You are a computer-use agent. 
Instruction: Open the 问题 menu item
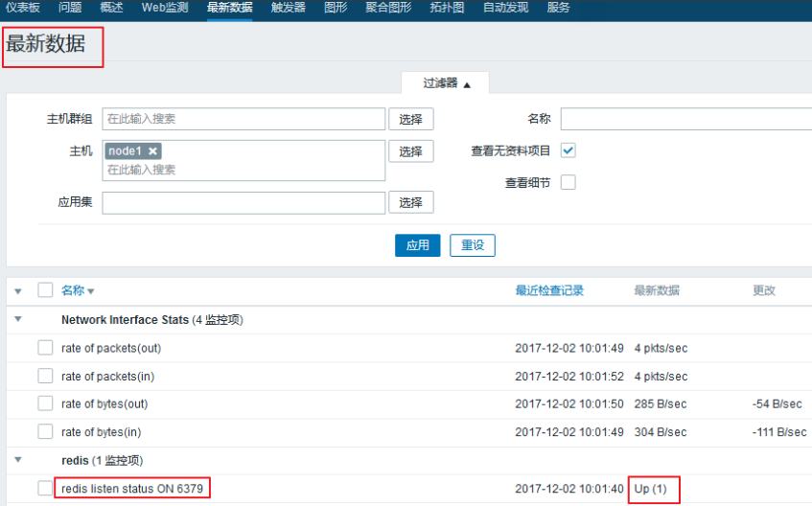coord(70,8)
